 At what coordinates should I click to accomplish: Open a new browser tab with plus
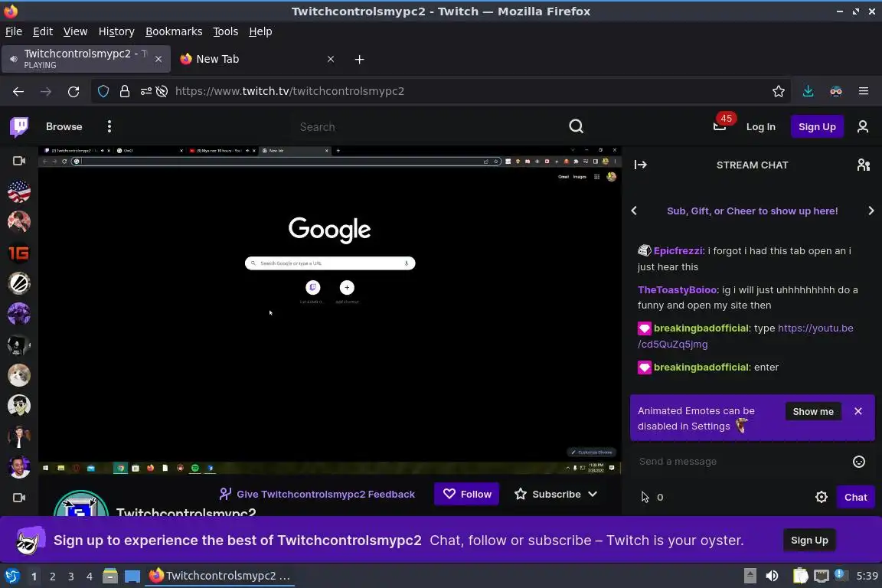click(359, 59)
